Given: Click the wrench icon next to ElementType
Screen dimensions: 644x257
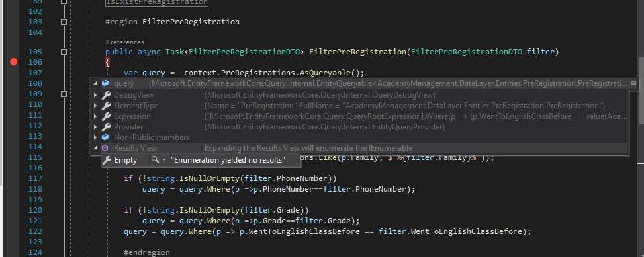Looking at the screenshot, I should pos(105,106).
